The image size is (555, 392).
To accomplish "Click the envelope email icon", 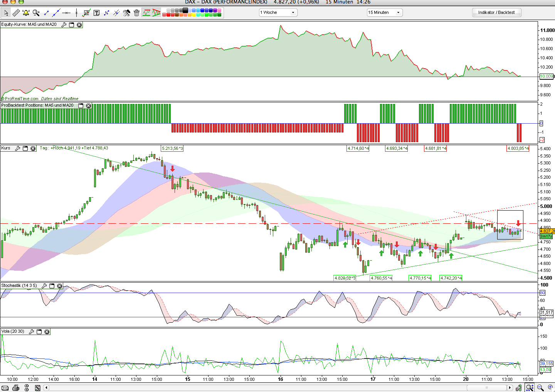I will 5,388.
